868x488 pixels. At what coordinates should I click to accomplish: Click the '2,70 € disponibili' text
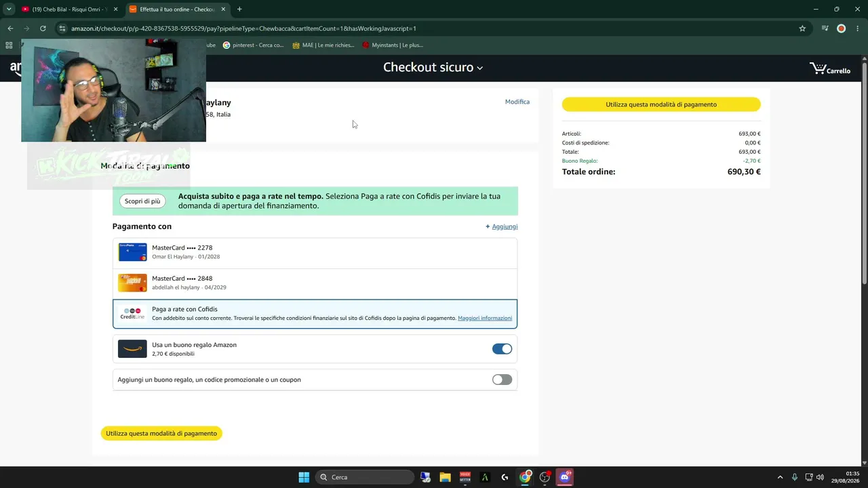[173, 354]
